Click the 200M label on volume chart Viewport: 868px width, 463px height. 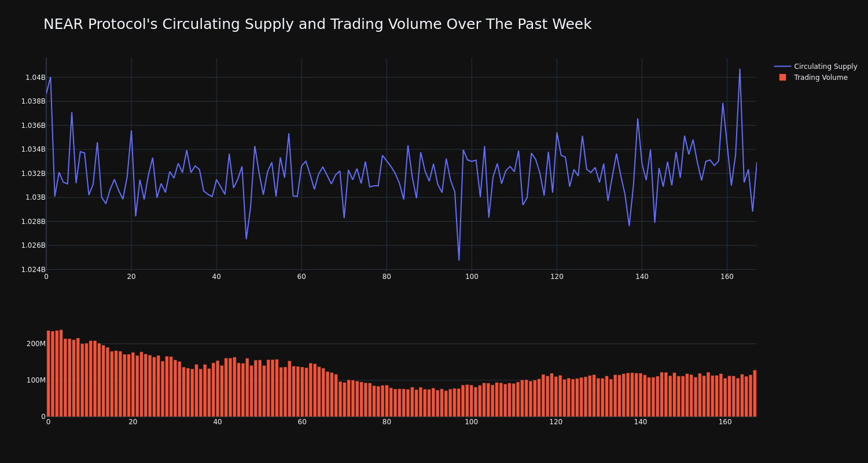(36, 344)
